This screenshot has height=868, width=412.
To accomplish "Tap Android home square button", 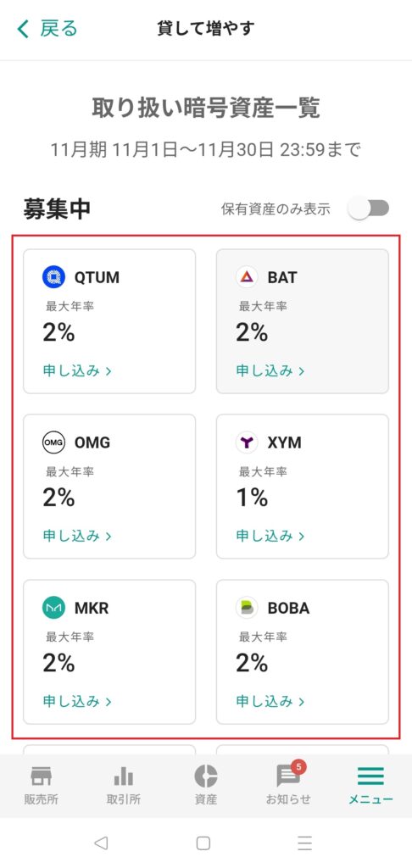I will pos(203,843).
